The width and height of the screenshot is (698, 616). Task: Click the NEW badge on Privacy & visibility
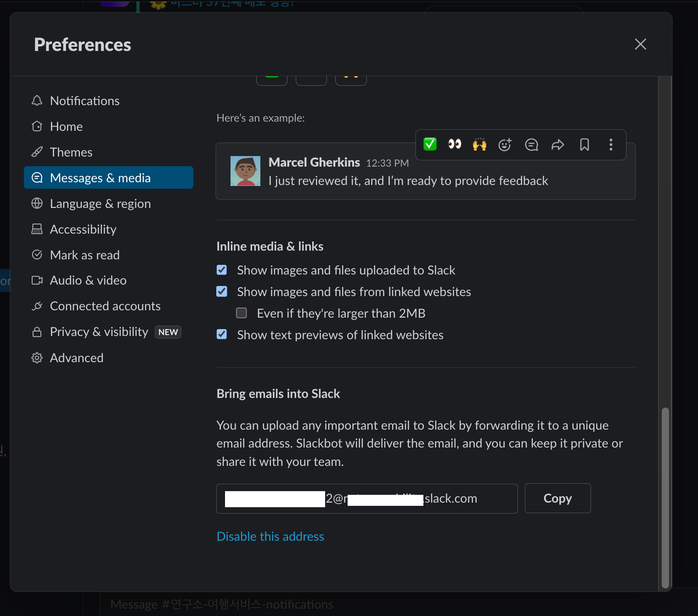point(168,332)
